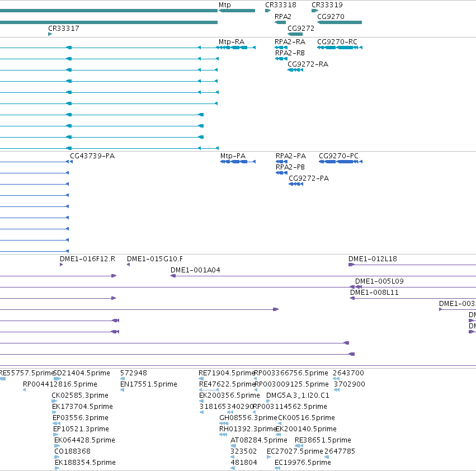Click the EK173704.5prime EST label

click(x=82, y=406)
